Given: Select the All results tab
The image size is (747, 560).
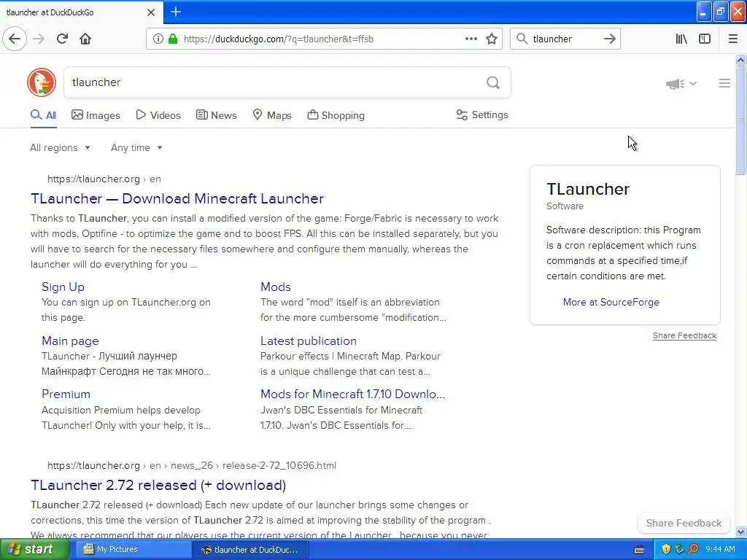Looking at the screenshot, I should tap(43, 115).
